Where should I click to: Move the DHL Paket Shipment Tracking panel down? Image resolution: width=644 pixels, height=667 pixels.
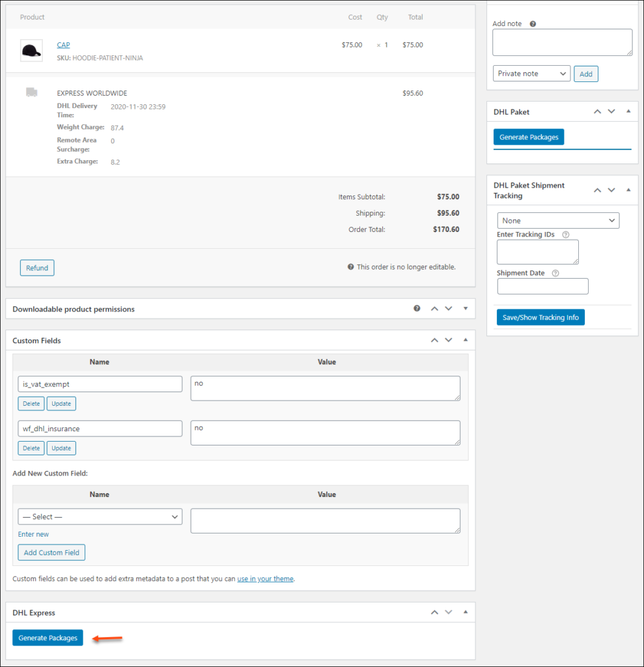pyautogui.click(x=611, y=190)
